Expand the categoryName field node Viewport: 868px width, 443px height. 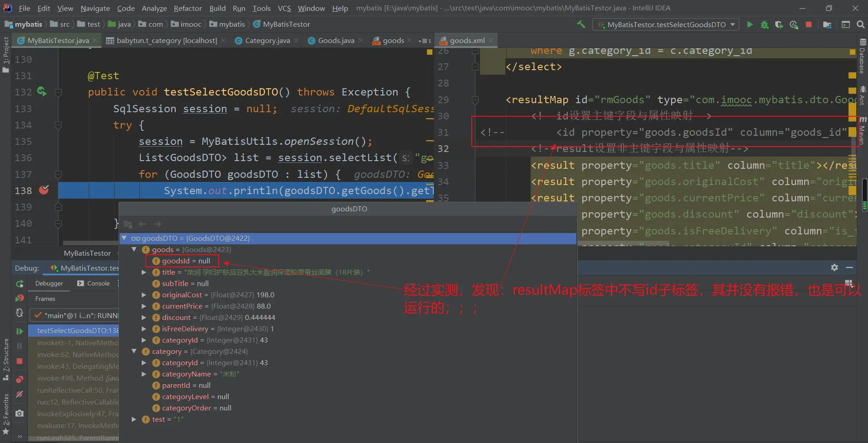[144, 374]
